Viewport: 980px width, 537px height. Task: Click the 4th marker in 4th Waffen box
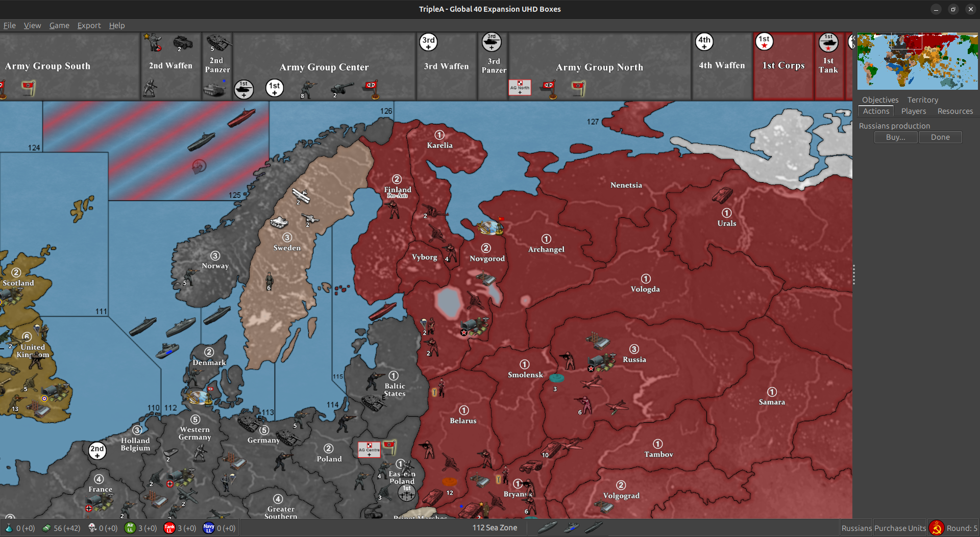[704, 42]
